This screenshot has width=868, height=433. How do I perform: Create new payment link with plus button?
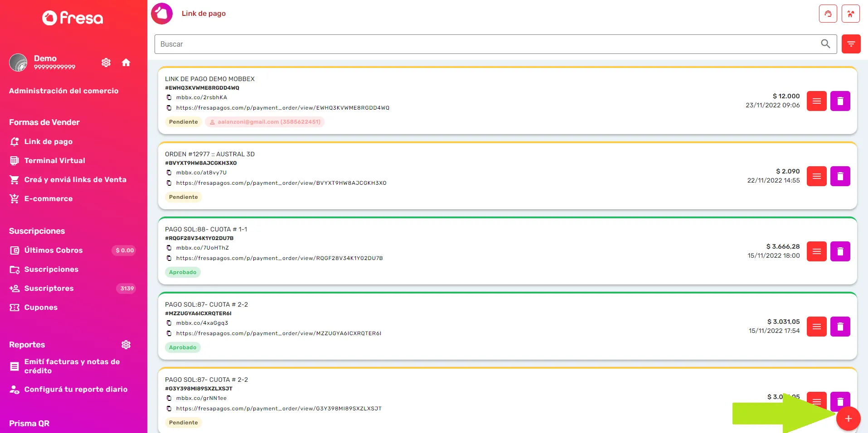[x=849, y=419]
